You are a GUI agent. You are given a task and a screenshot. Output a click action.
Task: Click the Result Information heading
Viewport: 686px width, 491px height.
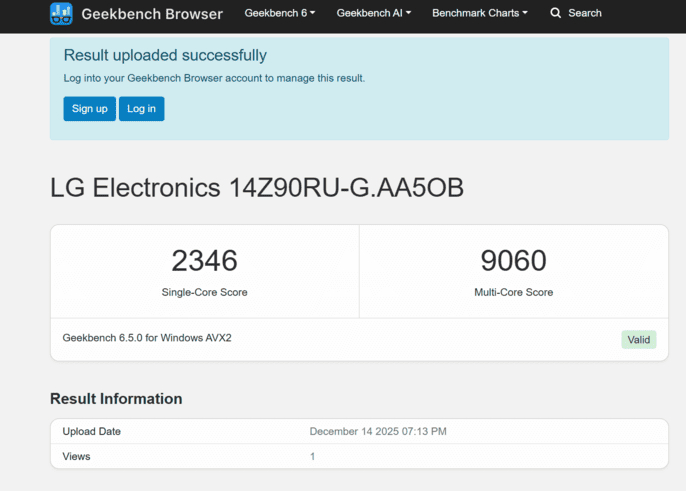point(116,399)
